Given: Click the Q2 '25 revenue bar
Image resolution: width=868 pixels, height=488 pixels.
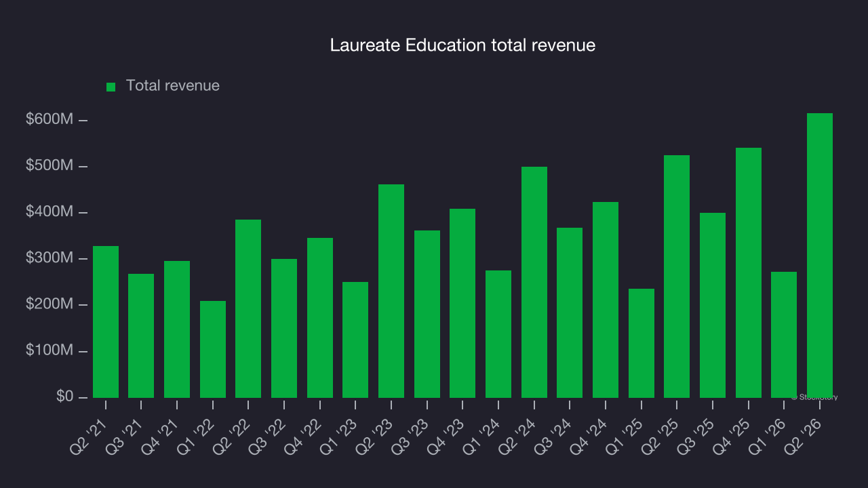Looking at the screenshot, I should tap(677, 277).
